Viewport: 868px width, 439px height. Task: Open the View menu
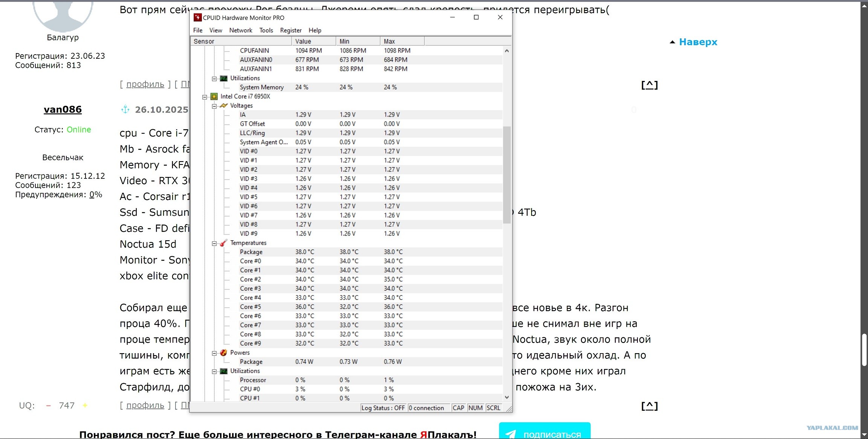[x=216, y=30]
